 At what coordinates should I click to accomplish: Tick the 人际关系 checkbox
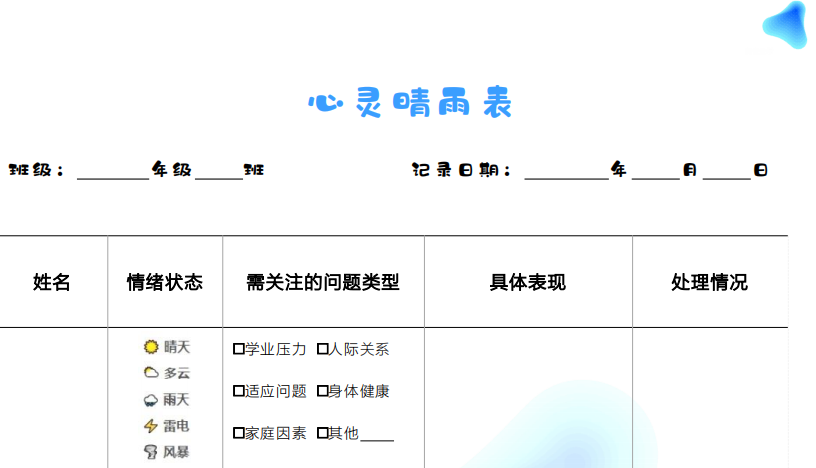click(x=323, y=349)
